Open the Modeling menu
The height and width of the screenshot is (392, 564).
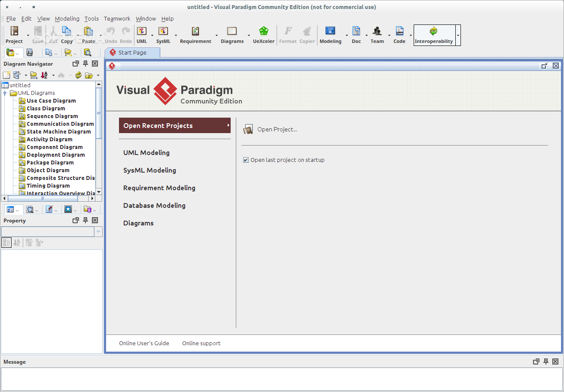[x=67, y=19]
